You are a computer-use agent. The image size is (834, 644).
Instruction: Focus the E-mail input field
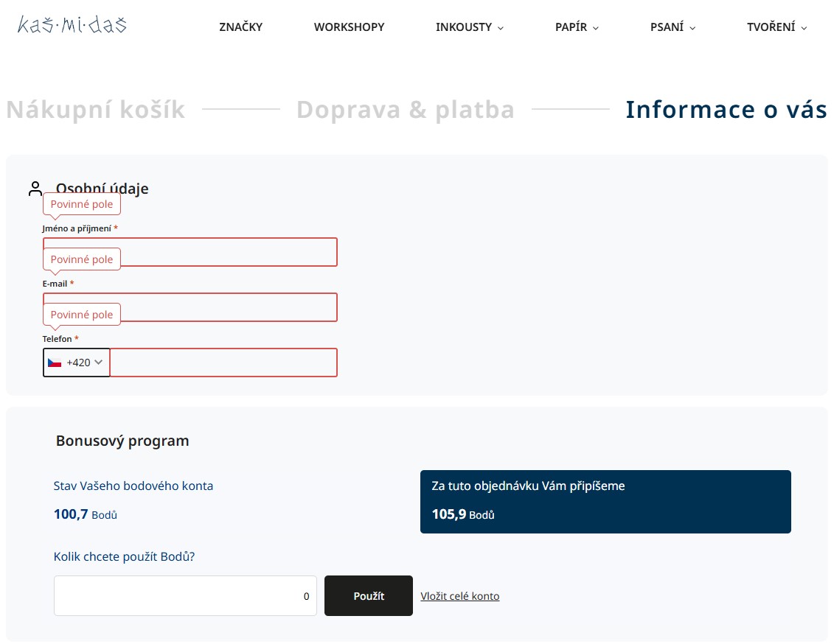coord(190,307)
